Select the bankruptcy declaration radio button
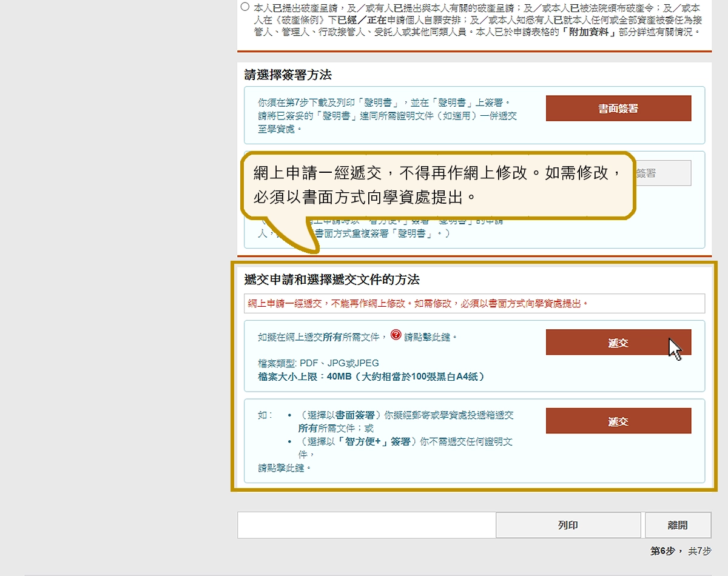The width and height of the screenshot is (728, 576). pyautogui.click(x=244, y=7)
